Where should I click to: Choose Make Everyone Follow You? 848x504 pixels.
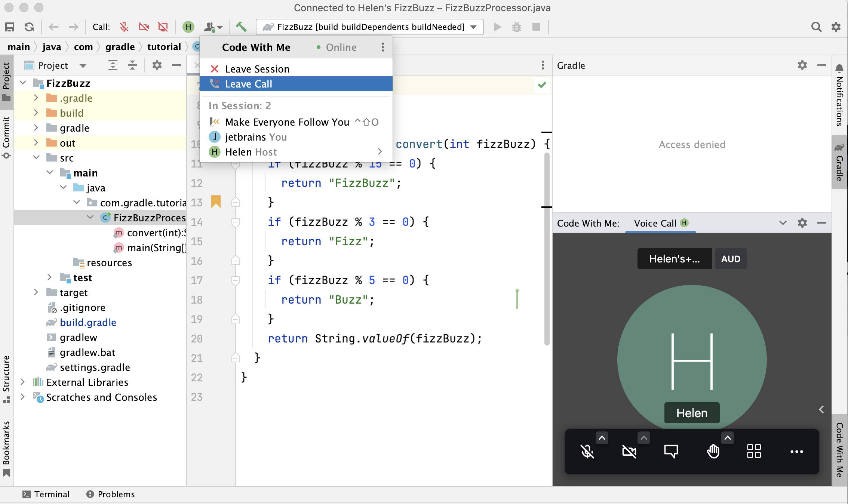click(296, 122)
